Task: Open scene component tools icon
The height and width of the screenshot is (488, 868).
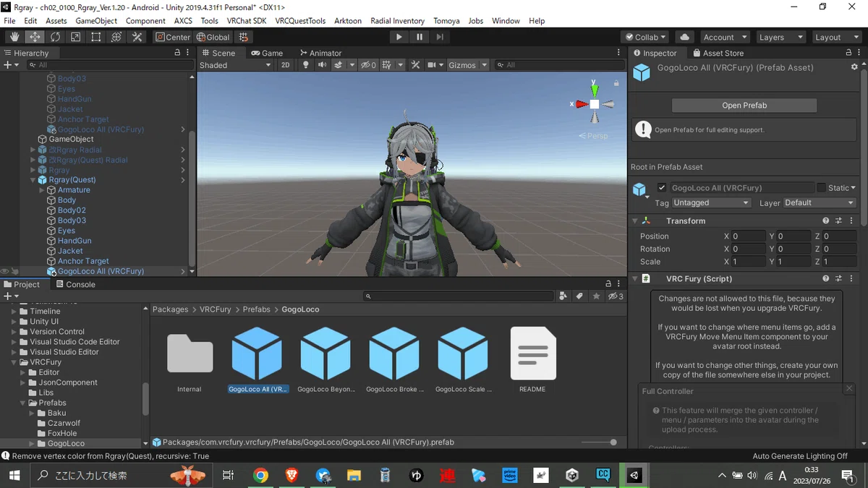Action: coord(415,65)
